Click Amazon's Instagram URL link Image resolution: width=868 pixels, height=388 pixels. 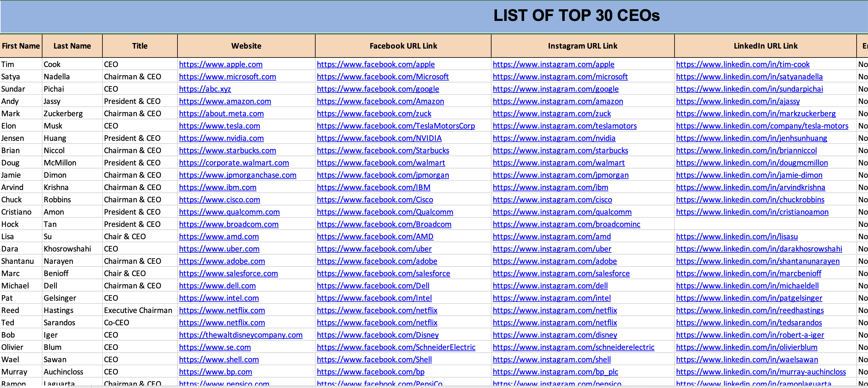[x=558, y=101]
